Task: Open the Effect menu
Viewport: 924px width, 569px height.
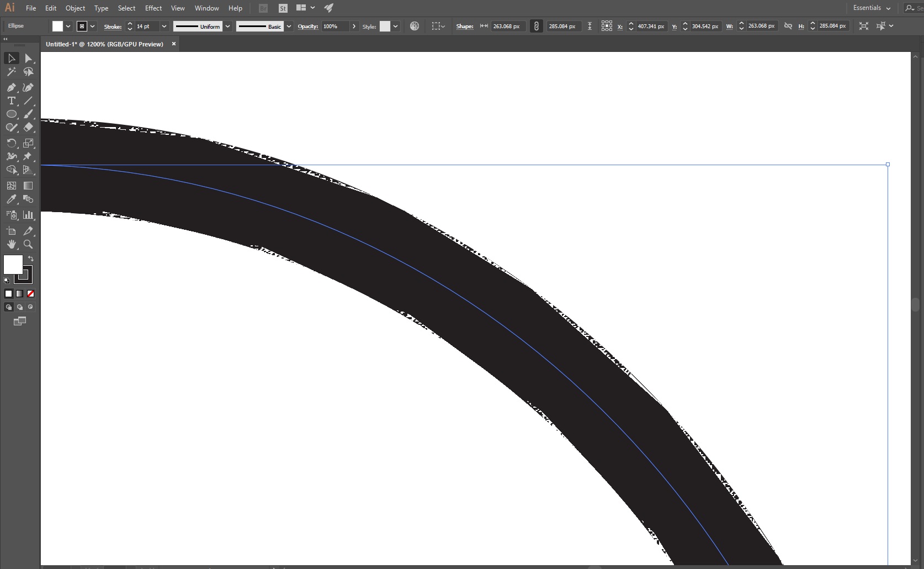Action: click(153, 8)
